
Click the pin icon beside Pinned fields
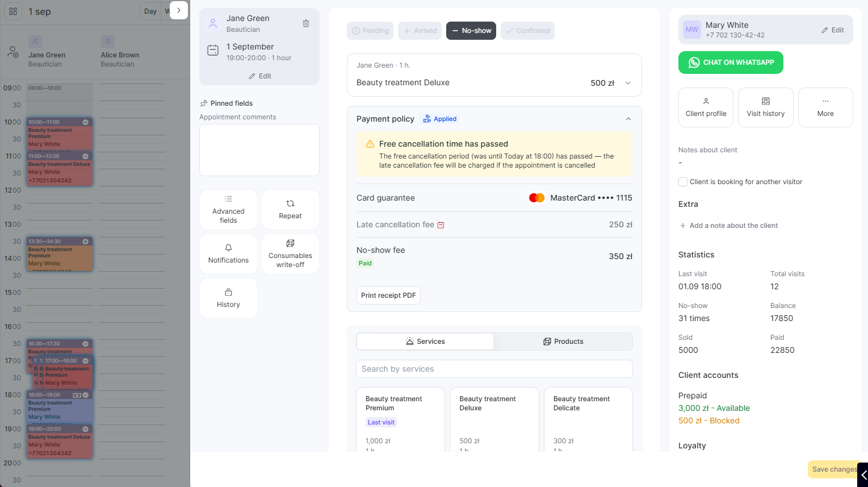click(204, 103)
